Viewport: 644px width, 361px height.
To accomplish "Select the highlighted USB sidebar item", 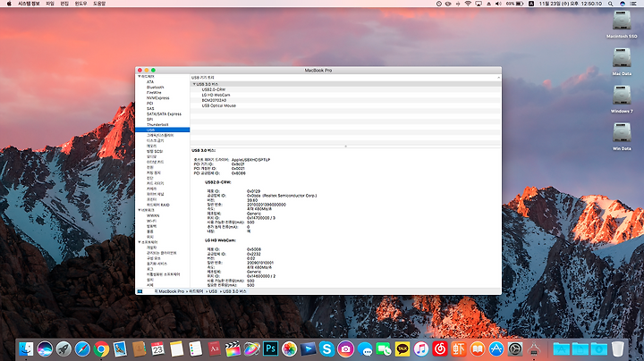I will [163, 130].
